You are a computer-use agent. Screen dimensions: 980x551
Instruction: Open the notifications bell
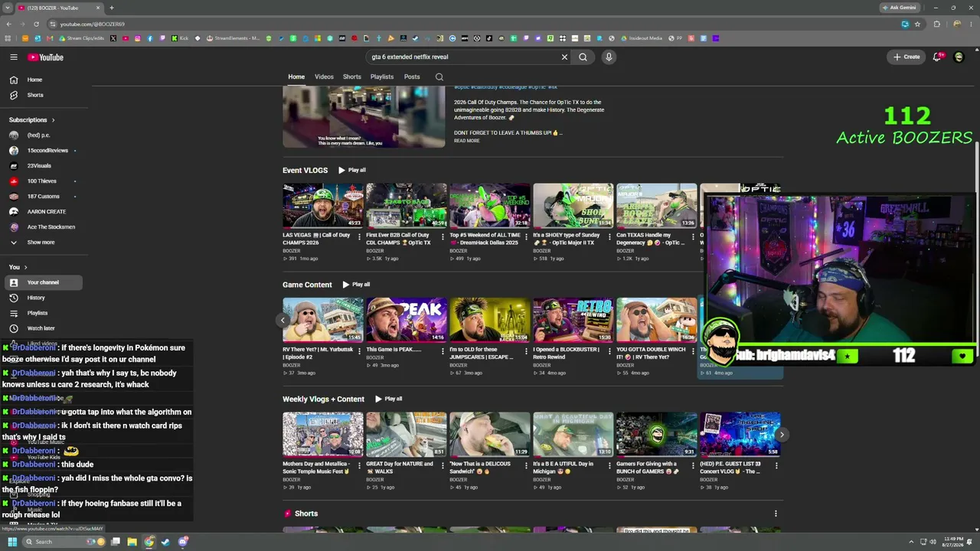(x=938, y=57)
